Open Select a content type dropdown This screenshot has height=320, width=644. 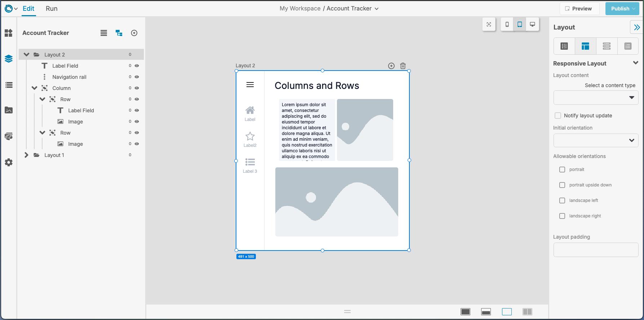(x=596, y=98)
